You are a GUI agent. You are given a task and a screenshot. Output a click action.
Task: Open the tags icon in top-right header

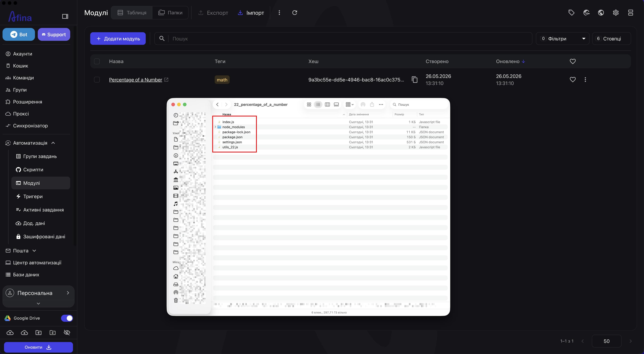click(x=571, y=13)
